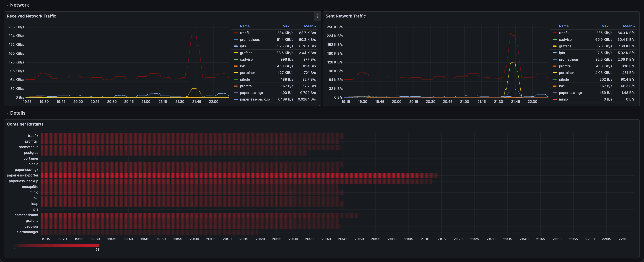
Task: Click pihole green swatch in Received legend
Action: tap(236, 79)
